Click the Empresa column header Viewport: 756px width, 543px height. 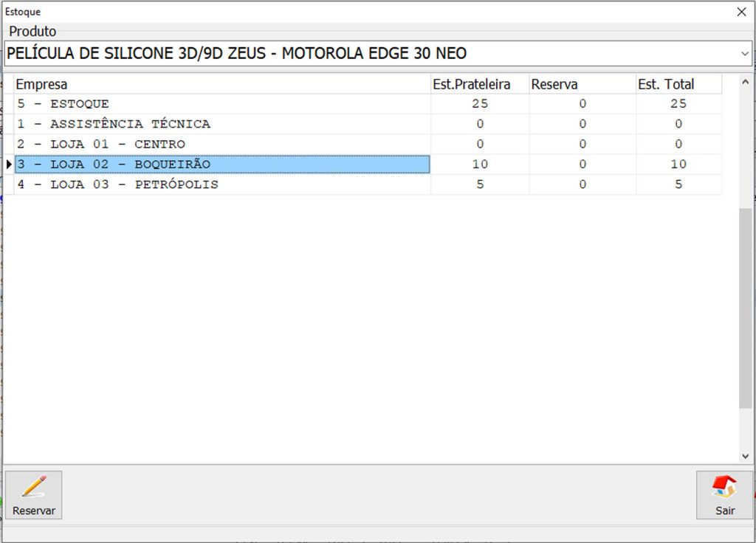[x=221, y=84]
